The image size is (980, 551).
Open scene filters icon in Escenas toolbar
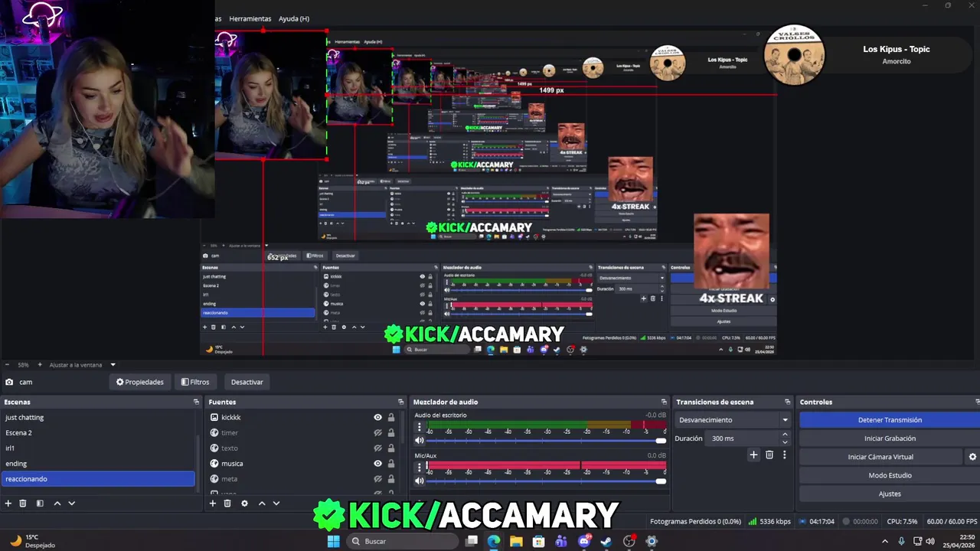pyautogui.click(x=40, y=504)
